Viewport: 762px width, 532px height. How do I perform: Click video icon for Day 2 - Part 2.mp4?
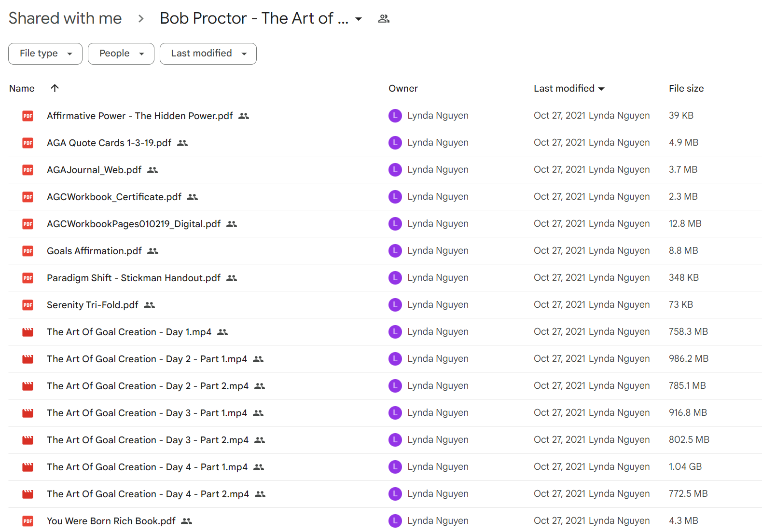pos(28,386)
